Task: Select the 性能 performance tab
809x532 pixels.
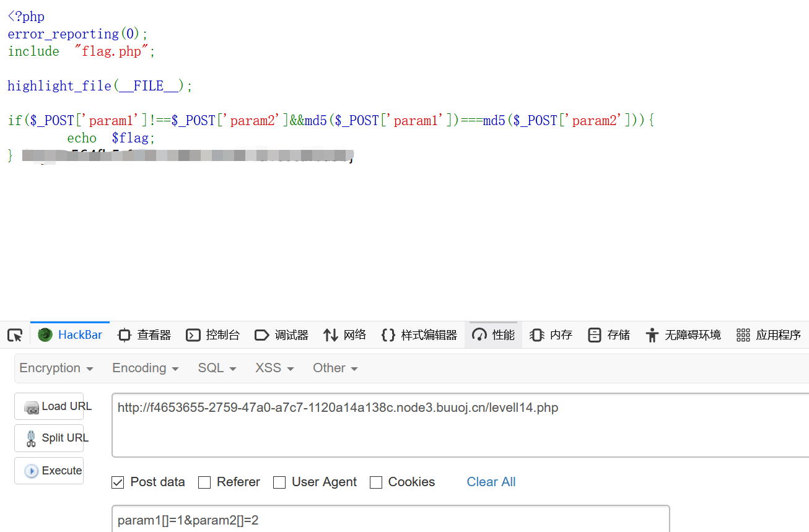Action: 494,335
